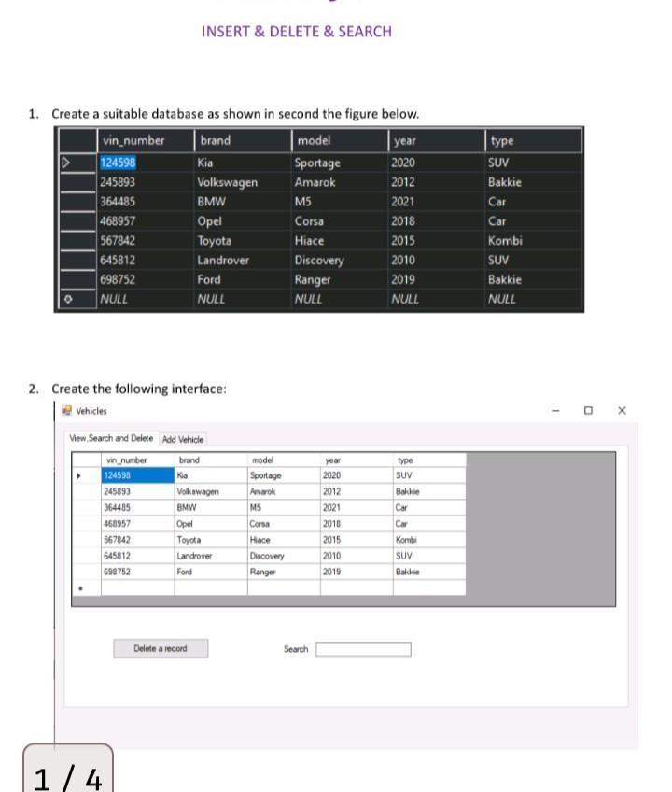The width and height of the screenshot is (672, 792).
Task: Click the Opel cell in dark database table
Action: point(243,221)
